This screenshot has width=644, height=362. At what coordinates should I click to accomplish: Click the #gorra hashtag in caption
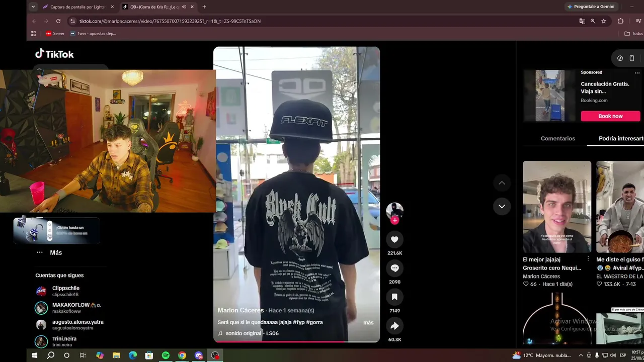point(314,322)
